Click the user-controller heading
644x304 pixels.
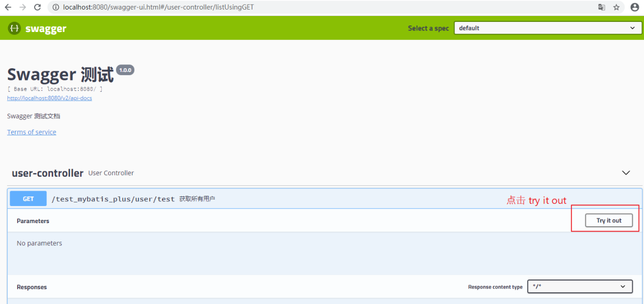pos(47,173)
